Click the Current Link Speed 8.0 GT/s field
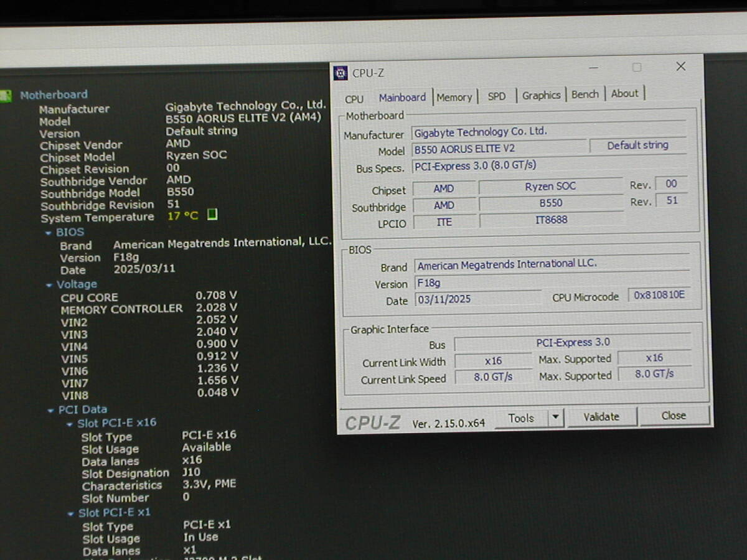747x560 pixels. (x=494, y=378)
